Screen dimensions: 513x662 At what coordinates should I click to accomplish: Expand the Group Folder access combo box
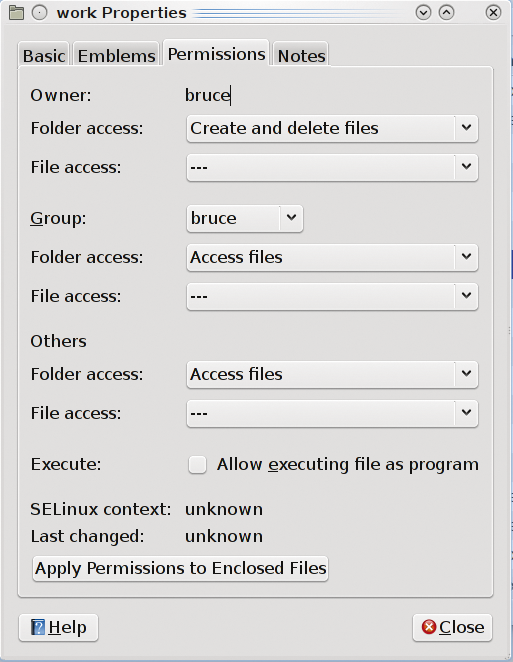click(332, 258)
